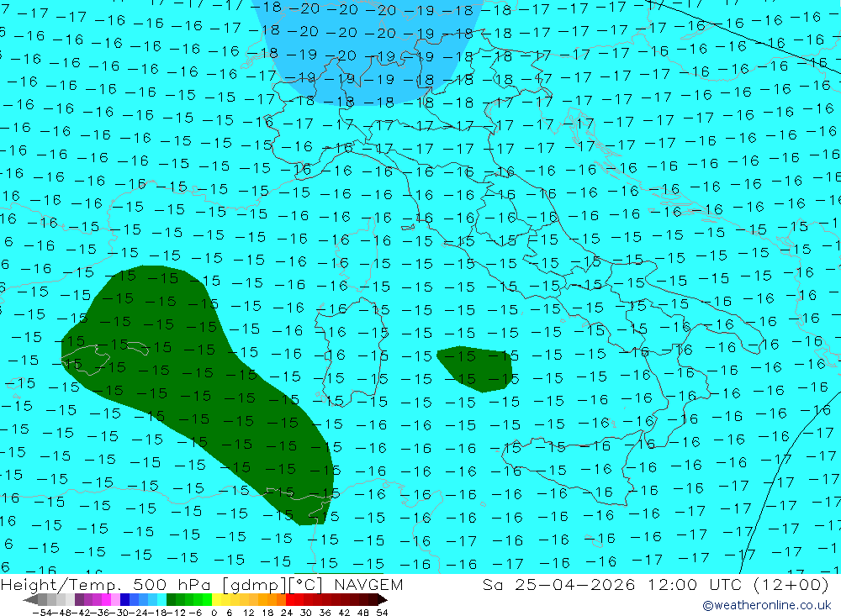Viewport: 841px width, 616px height.
Task: Click the dark right arrow of color scale
Action: (383, 600)
